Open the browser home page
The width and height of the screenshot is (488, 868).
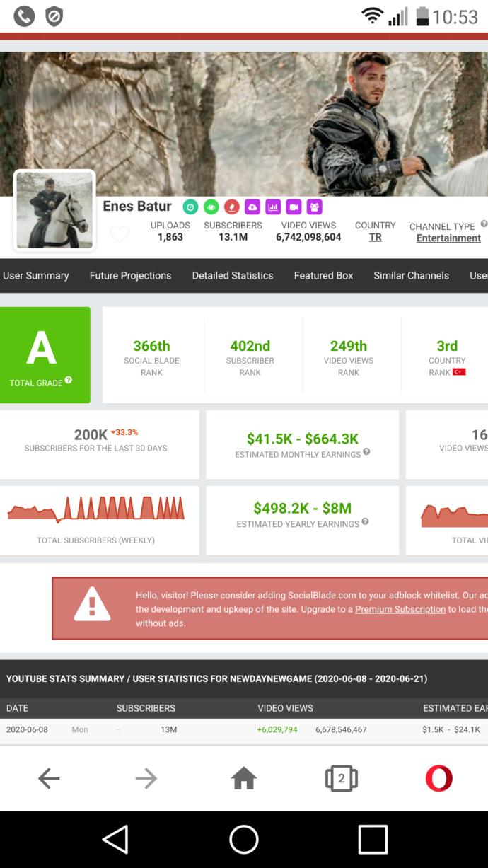(244, 779)
